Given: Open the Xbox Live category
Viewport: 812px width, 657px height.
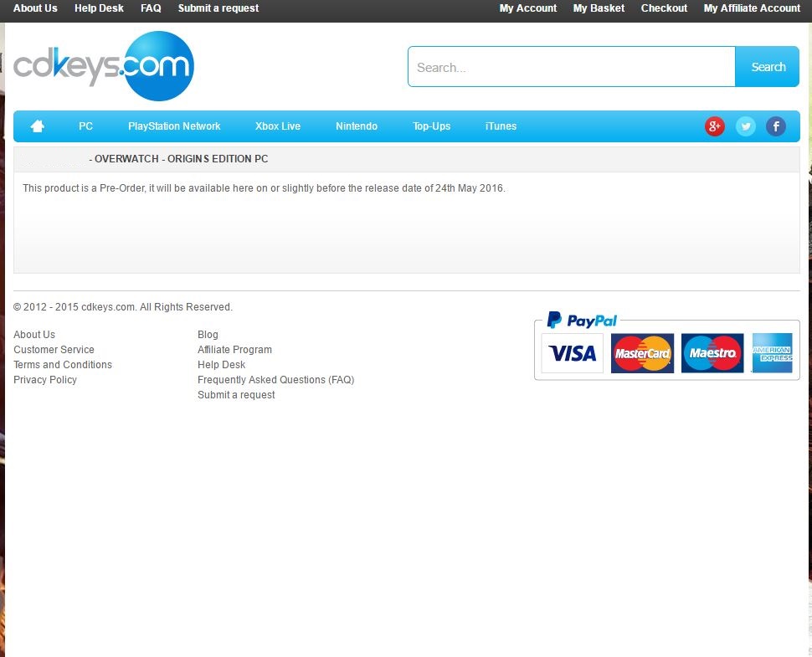Looking at the screenshot, I should pyautogui.click(x=278, y=126).
